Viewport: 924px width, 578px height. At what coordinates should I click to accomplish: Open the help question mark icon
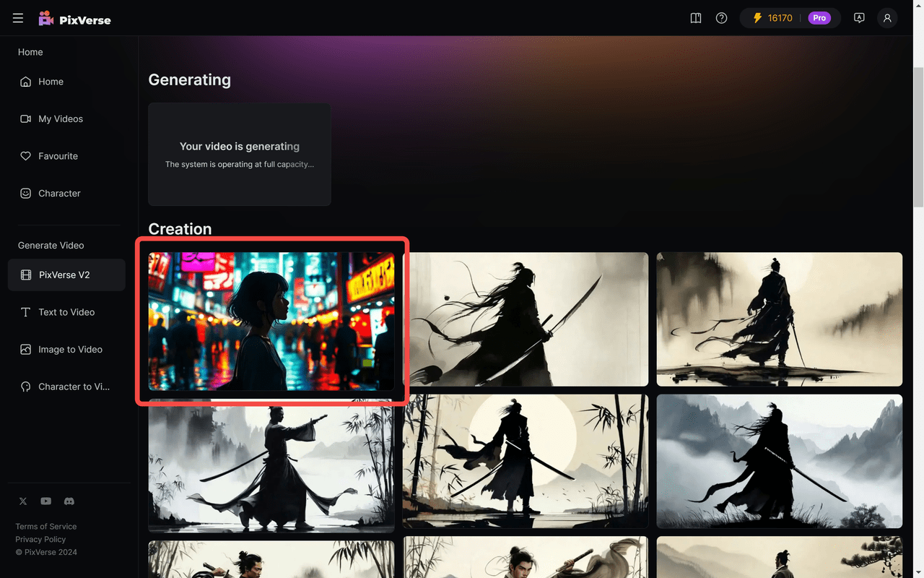[721, 17]
